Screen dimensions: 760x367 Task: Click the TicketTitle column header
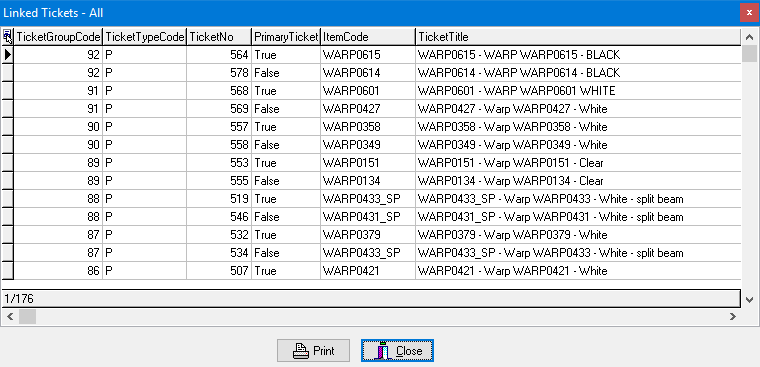pos(578,37)
